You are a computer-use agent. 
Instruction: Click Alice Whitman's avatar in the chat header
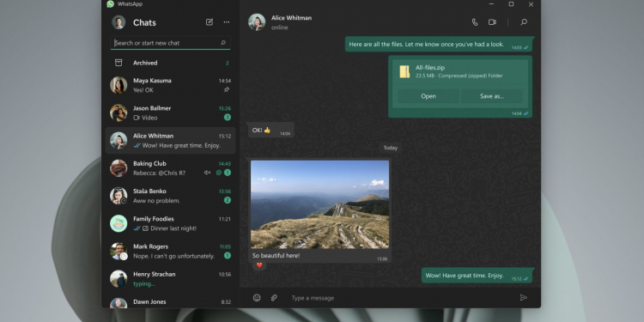coord(257,22)
